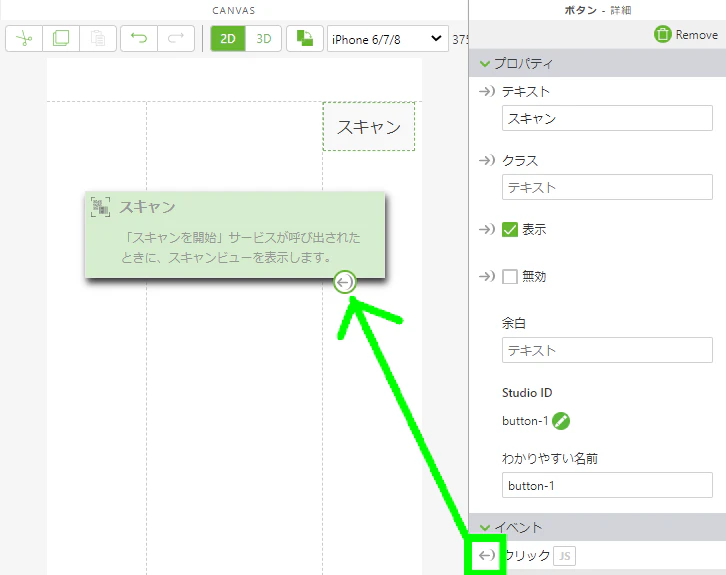Click the JS button beside クリック
The height and width of the screenshot is (575, 726).
point(564,556)
